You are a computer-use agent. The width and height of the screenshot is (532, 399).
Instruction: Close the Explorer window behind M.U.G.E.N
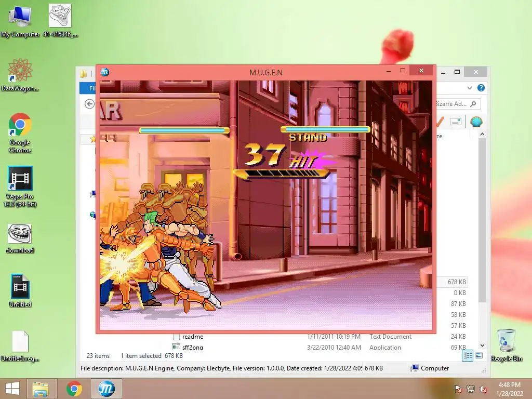point(476,72)
